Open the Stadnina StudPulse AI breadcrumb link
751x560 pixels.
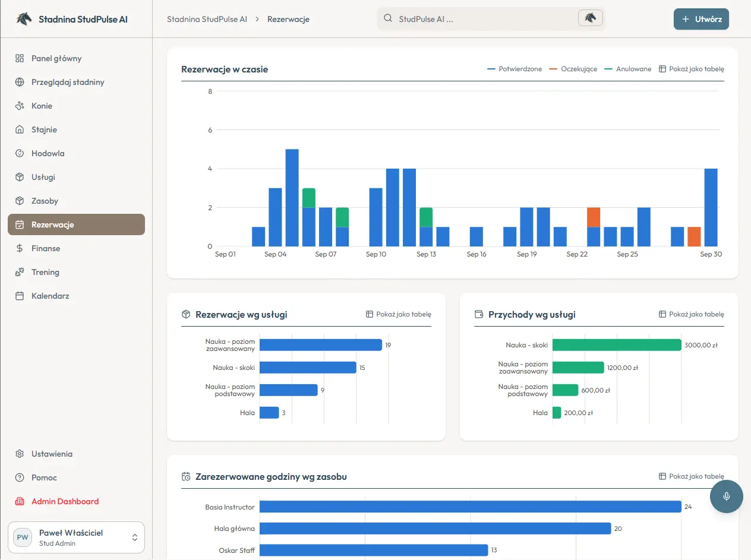207,19
